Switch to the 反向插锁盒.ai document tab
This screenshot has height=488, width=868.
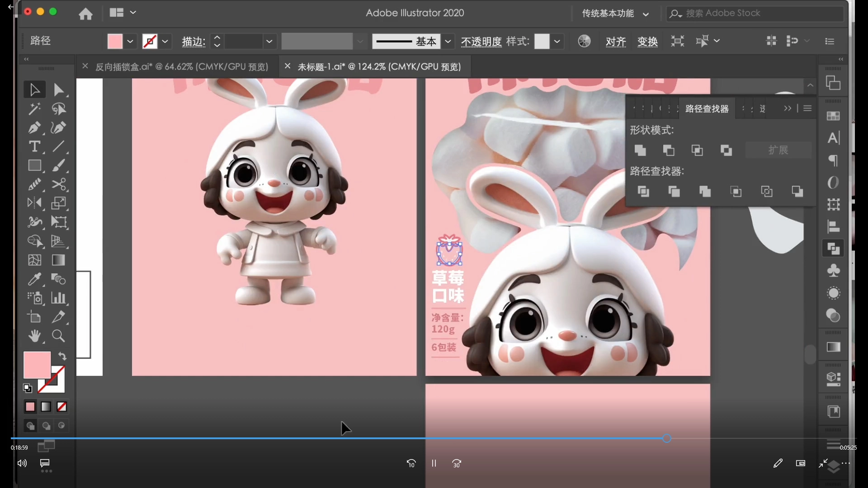pos(181,67)
